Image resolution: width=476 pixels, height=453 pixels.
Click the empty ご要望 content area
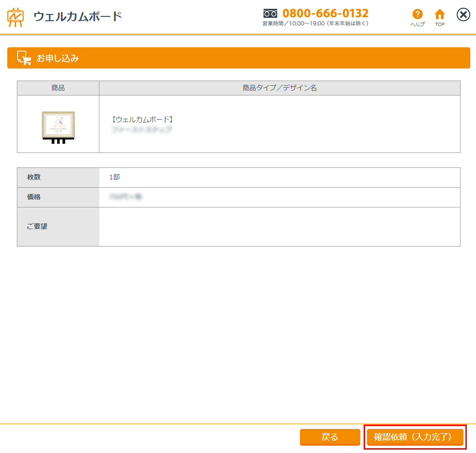[x=279, y=227]
